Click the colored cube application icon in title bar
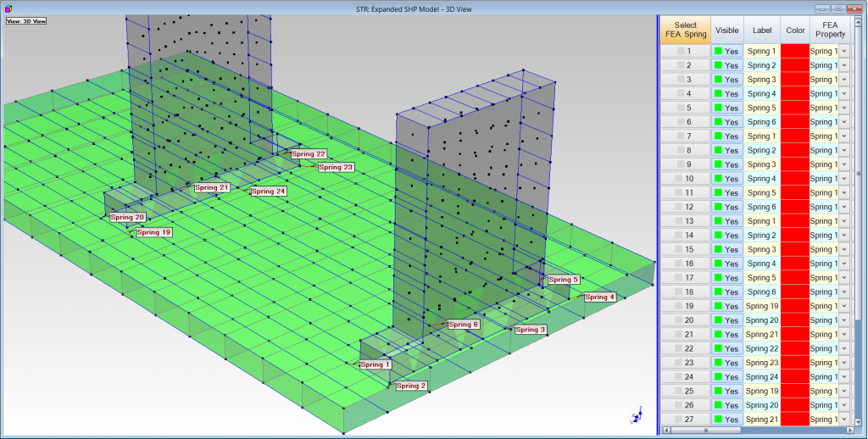Viewport: 868px width, 439px height. click(7, 7)
